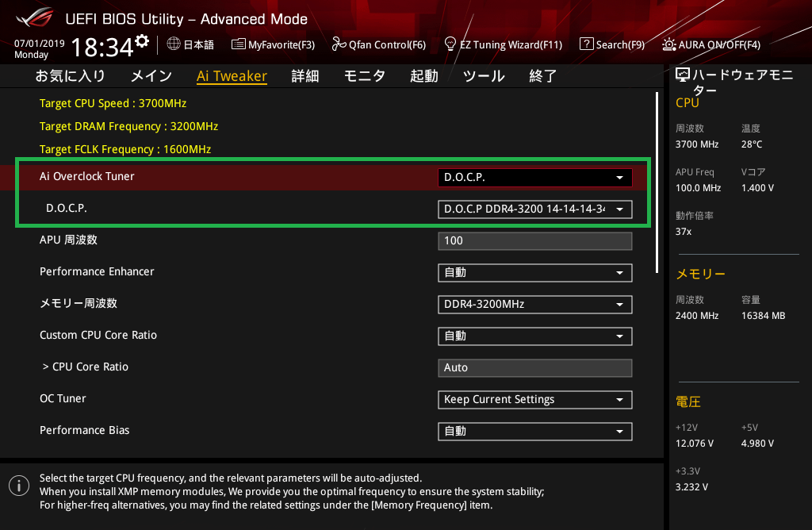
Task: Open OC Tuner dropdown
Action: [535, 400]
